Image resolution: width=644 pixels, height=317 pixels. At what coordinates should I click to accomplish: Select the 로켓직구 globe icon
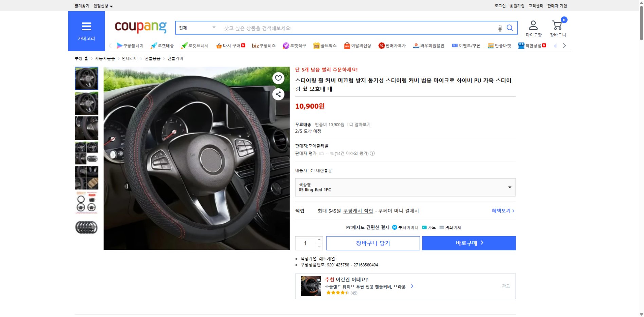(x=286, y=45)
